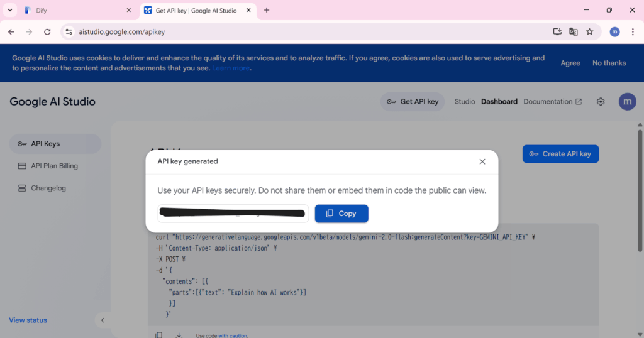Screen dimensions: 644x338
Task: Click the curl command URL line
Action: tap(345, 237)
